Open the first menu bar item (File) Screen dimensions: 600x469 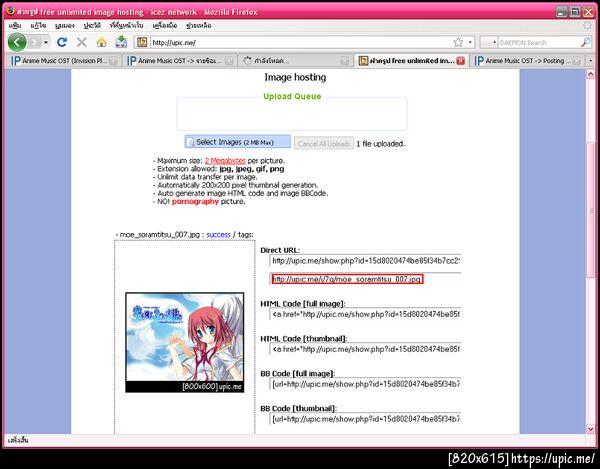[15, 25]
